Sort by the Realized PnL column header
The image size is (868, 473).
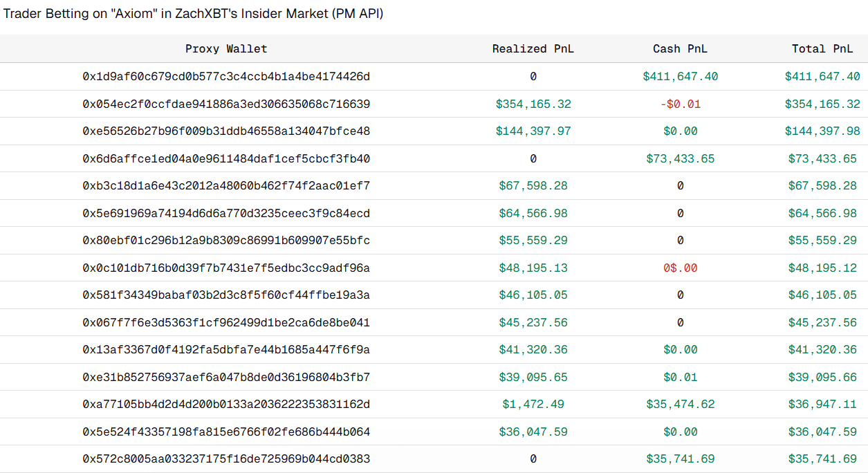coord(533,48)
